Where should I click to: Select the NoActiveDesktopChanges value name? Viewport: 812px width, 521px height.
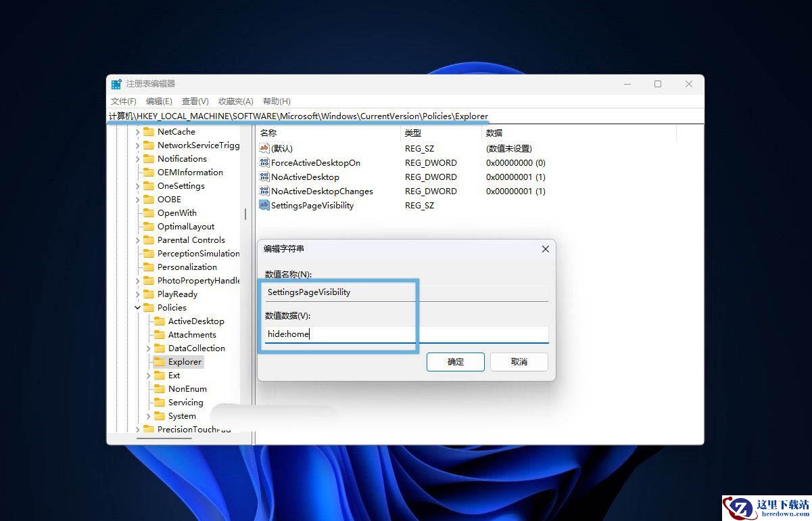coord(322,191)
